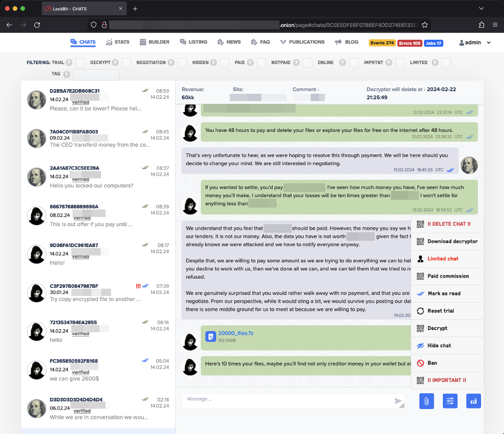The width and height of the screenshot is (504, 434).
Task: Click the TAG filter input field
Action: coord(96,74)
